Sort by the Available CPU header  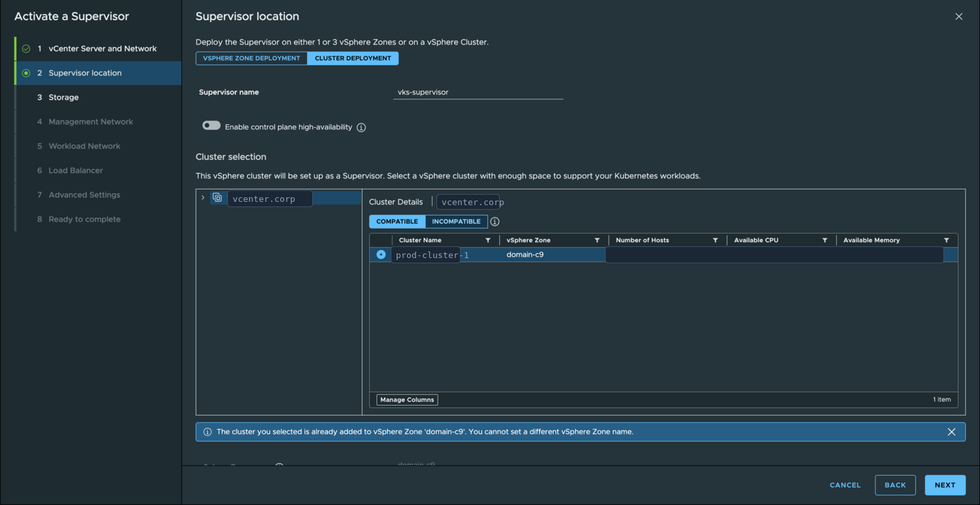756,240
